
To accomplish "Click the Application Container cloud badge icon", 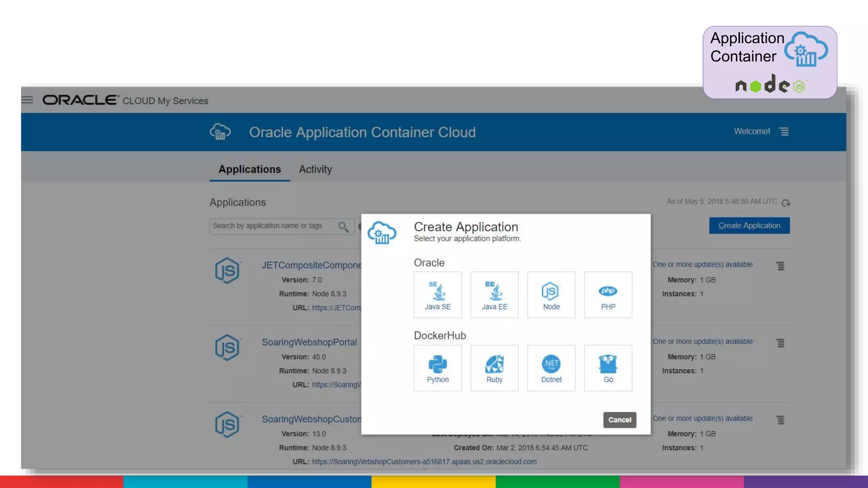I will click(806, 49).
